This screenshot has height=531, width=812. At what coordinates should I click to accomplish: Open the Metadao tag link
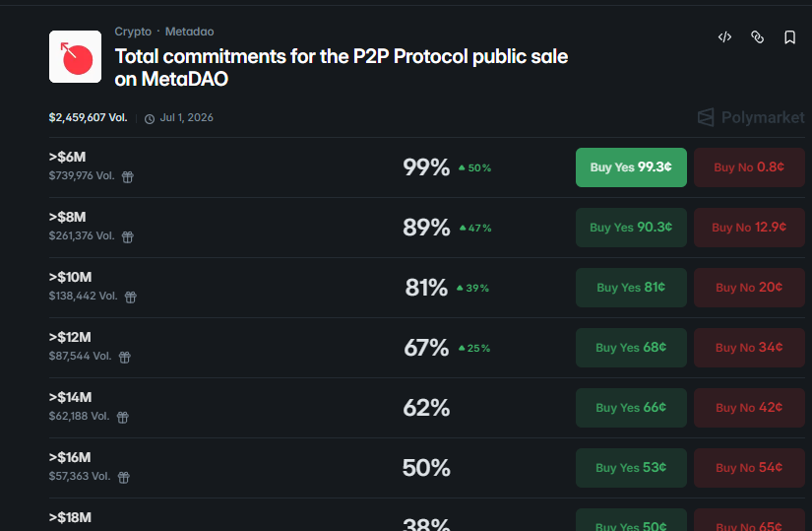tap(189, 32)
